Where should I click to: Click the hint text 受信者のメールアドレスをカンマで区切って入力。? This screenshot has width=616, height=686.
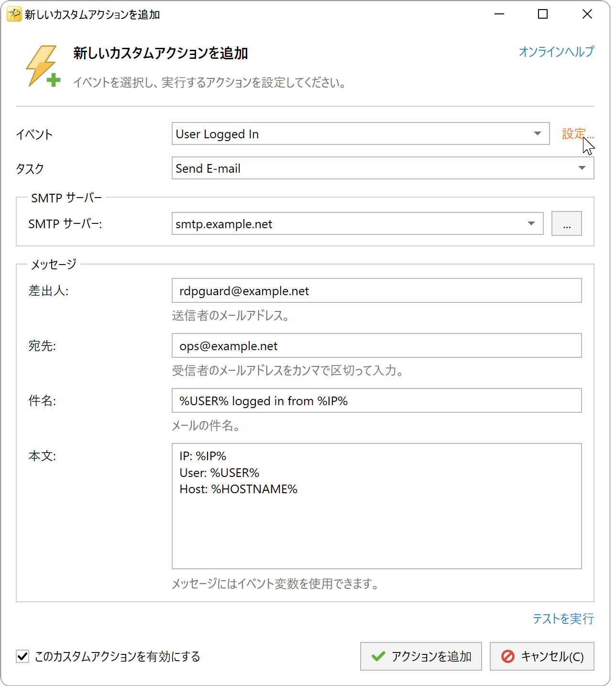pos(287,371)
